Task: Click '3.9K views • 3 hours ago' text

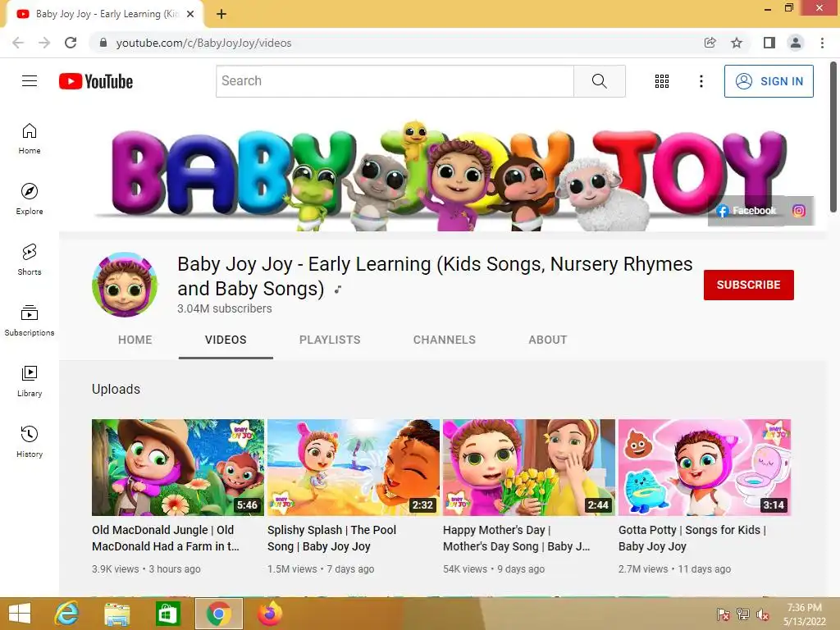Action: [146, 569]
